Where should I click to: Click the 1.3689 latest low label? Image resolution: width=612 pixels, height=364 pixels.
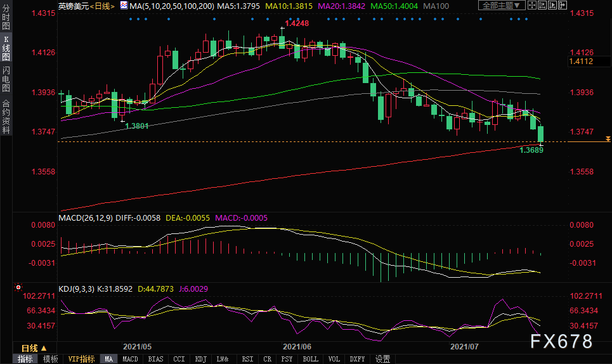pyautogui.click(x=531, y=150)
